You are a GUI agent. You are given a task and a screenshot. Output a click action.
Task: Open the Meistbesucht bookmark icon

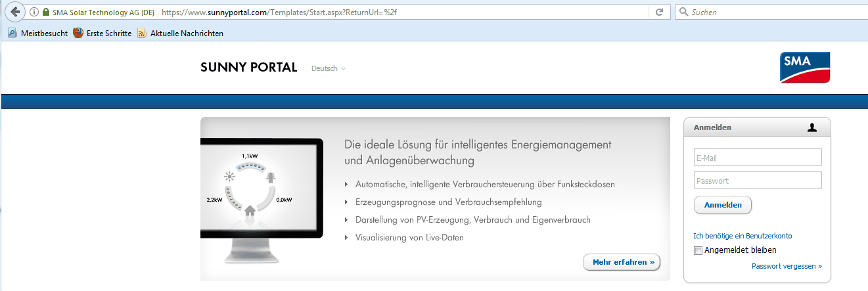[12, 33]
